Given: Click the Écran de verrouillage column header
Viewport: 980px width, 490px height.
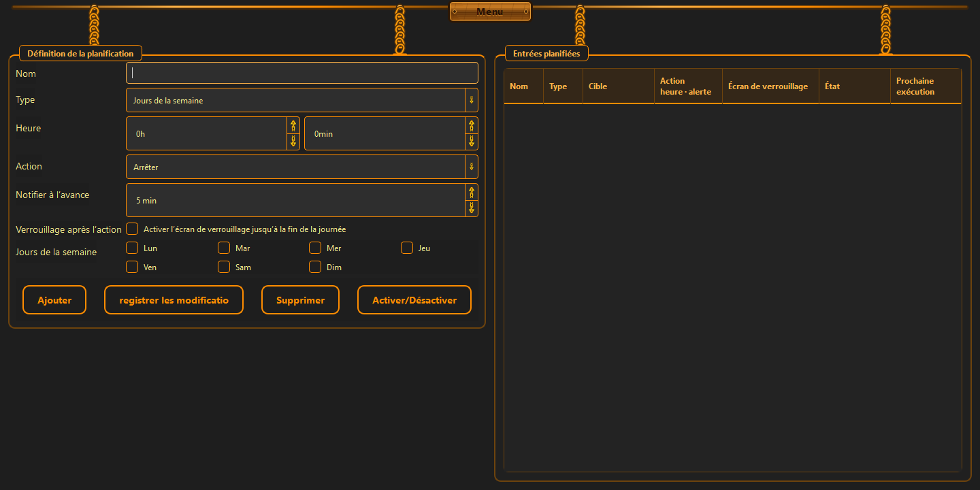Looking at the screenshot, I should tap(770, 86).
